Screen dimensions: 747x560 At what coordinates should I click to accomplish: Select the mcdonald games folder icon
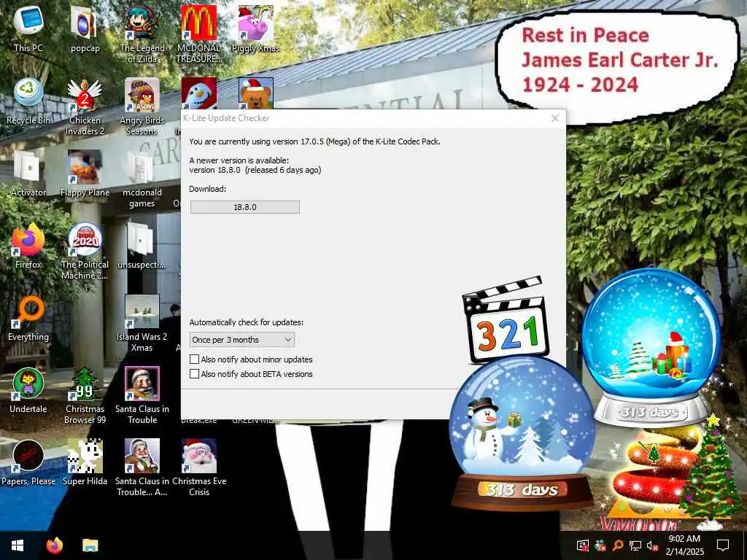pyautogui.click(x=142, y=179)
